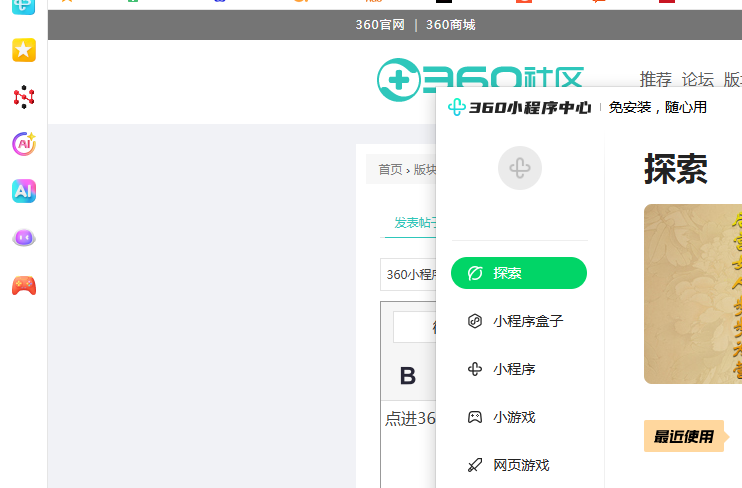Open the square blue AI sidebar icon
This screenshot has width=742, height=488.
click(24, 191)
